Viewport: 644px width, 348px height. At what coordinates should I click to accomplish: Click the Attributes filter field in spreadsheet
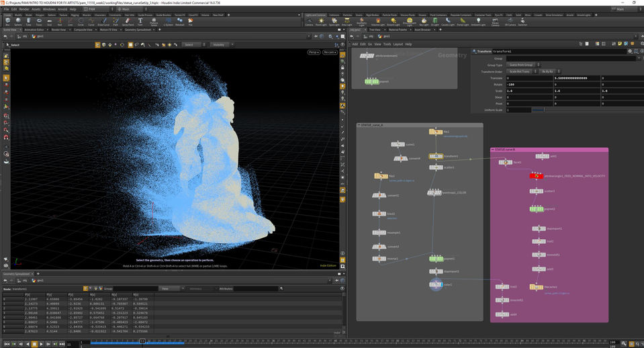point(257,289)
